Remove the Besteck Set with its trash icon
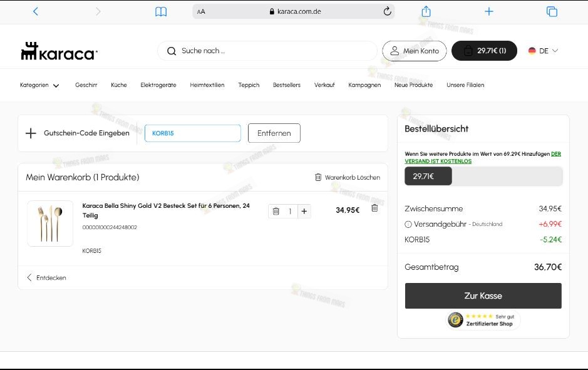The height and width of the screenshot is (370, 588). pos(374,208)
